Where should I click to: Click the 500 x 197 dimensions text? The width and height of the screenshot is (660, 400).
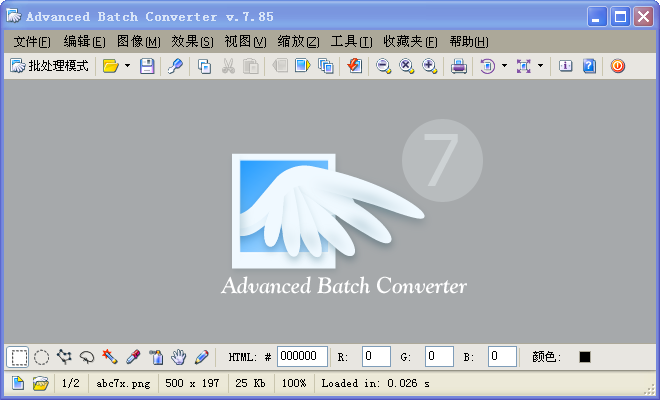pos(192,383)
